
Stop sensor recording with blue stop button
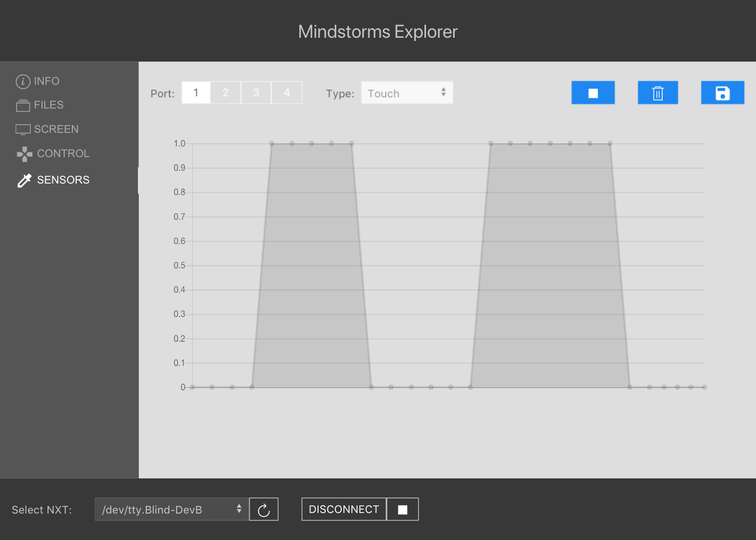(x=593, y=93)
